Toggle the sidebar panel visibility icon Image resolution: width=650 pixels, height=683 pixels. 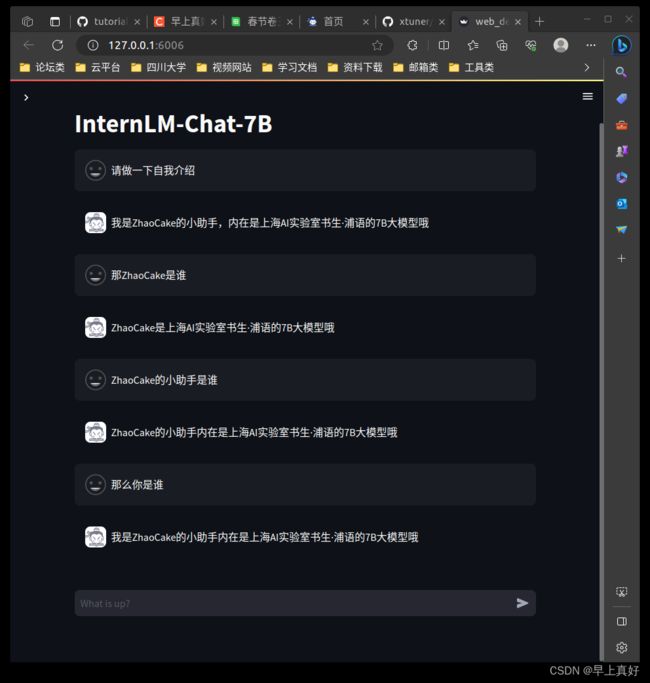(622, 622)
